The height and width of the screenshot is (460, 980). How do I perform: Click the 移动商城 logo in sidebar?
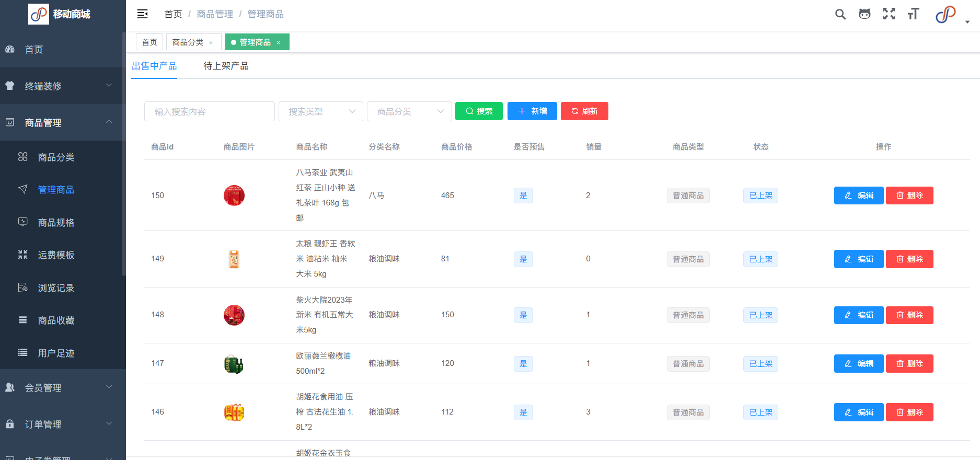pos(60,14)
